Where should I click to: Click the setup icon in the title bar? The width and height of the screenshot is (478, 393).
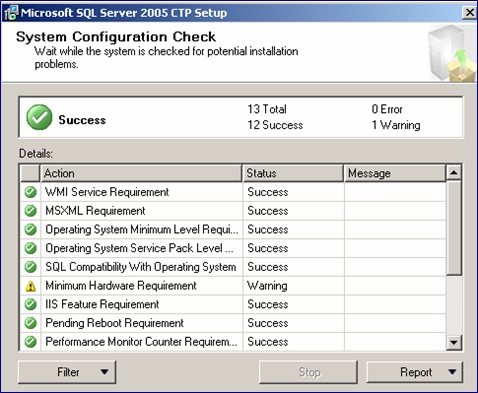(11, 13)
